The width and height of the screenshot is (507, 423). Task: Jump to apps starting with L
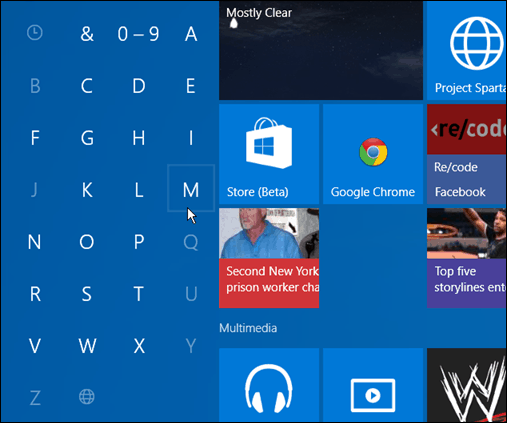pyautogui.click(x=139, y=190)
